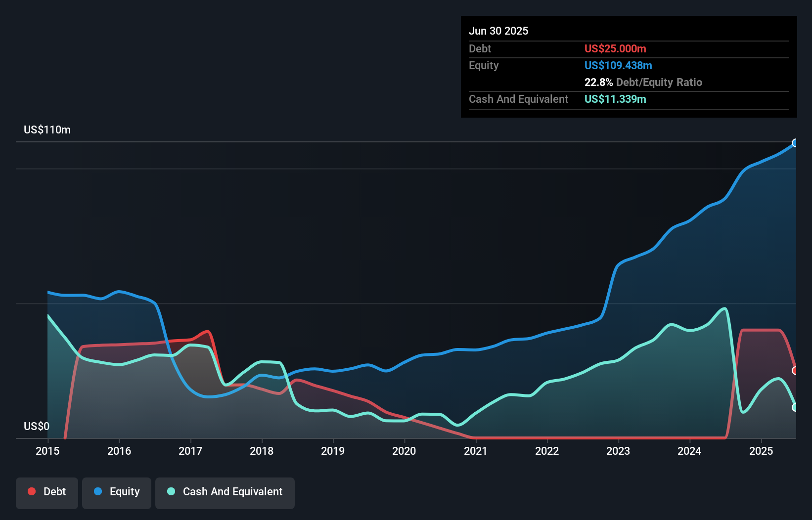Toggle the Equity series visibility
The image size is (812, 520).
coord(116,492)
